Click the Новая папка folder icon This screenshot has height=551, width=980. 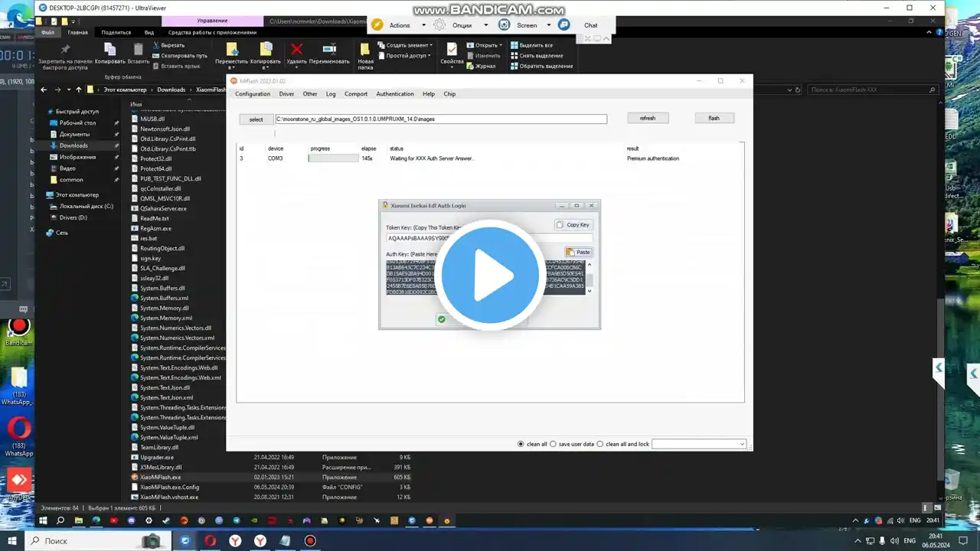[366, 50]
